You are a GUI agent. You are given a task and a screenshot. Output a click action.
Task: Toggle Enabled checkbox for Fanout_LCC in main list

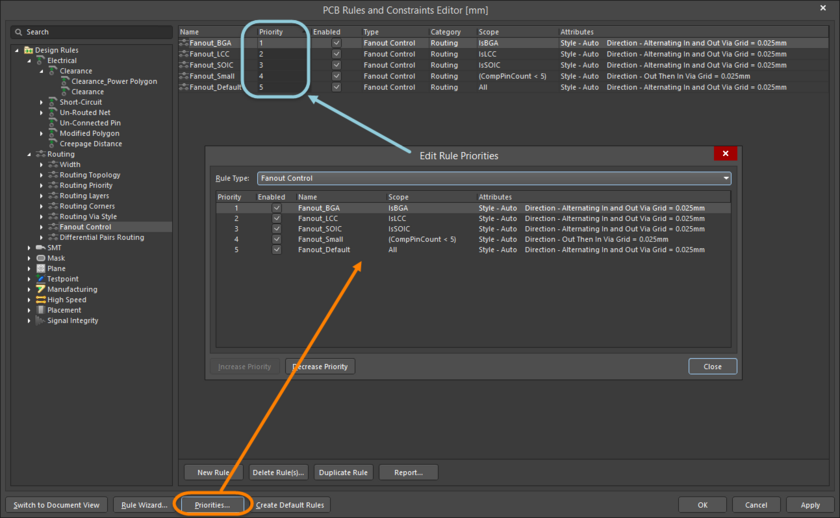tap(336, 54)
